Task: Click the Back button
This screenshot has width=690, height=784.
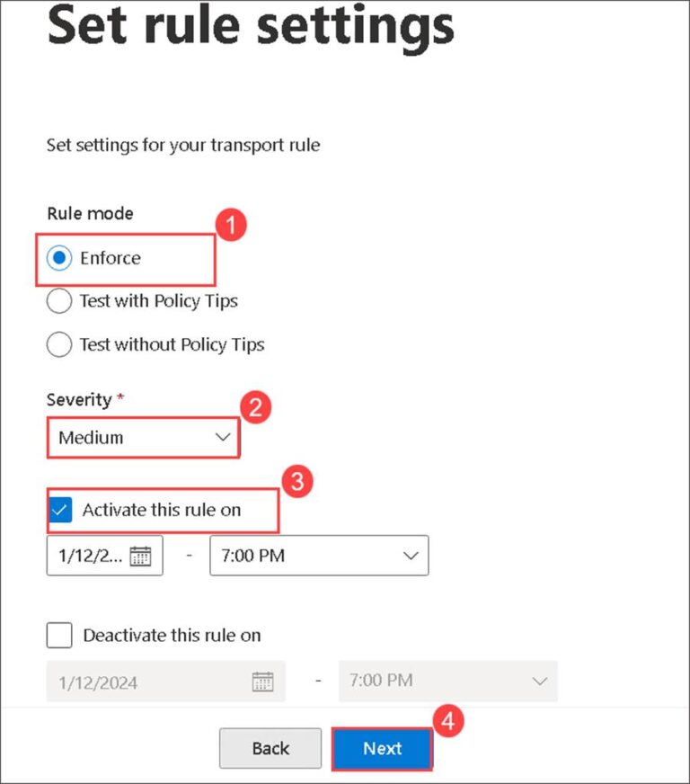Action: [x=270, y=748]
